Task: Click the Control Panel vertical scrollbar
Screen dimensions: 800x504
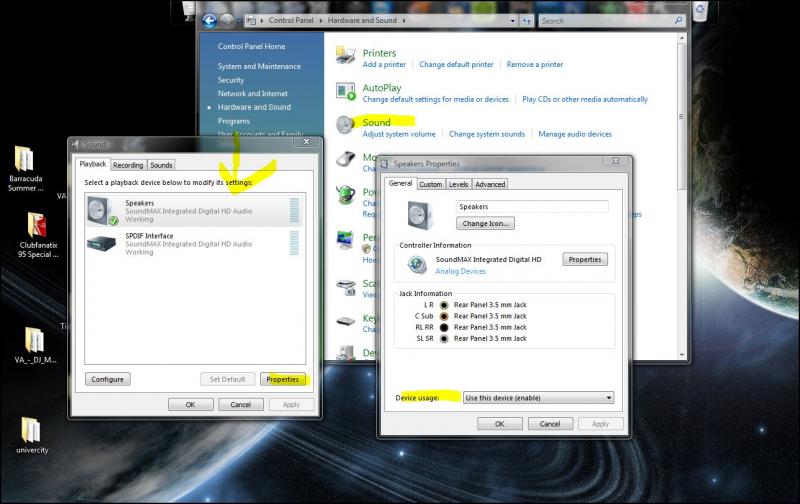Action: 681,197
